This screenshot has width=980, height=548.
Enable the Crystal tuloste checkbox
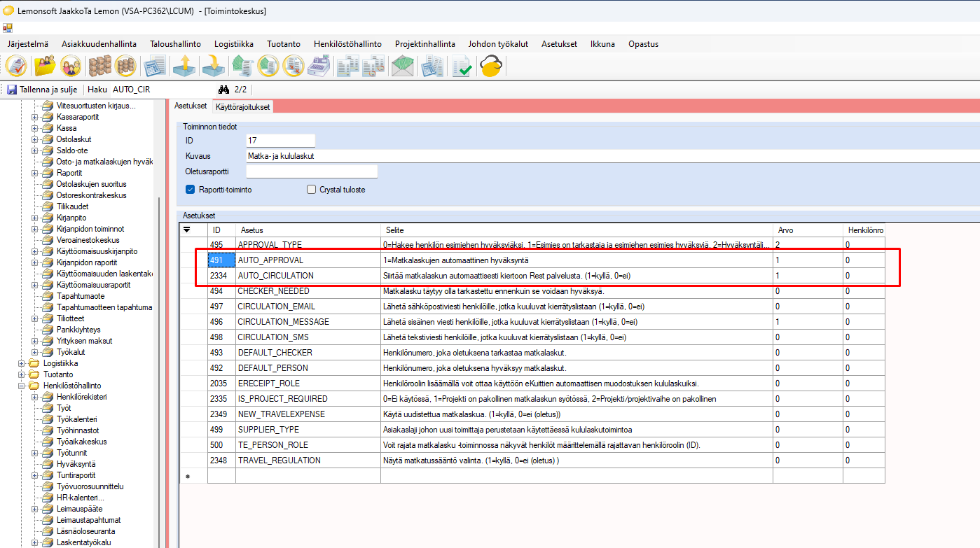pyautogui.click(x=312, y=190)
